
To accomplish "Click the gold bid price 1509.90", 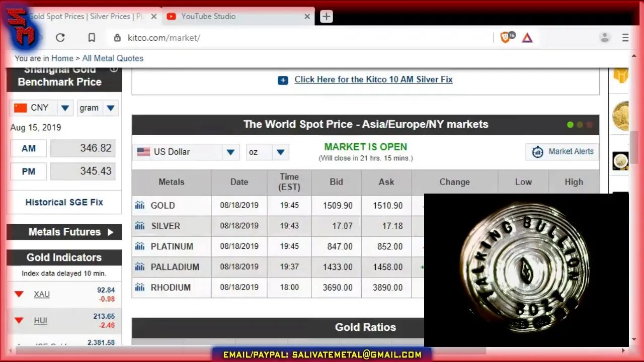I will [x=338, y=206].
